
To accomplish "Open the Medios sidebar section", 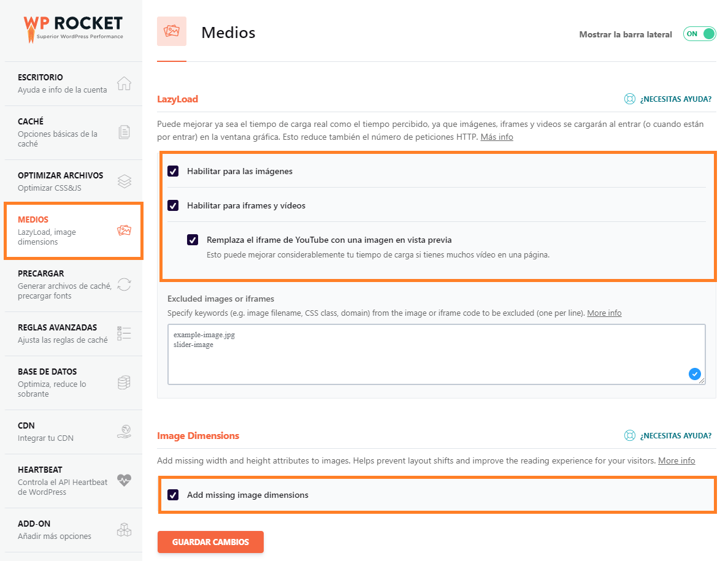I will pos(73,231).
